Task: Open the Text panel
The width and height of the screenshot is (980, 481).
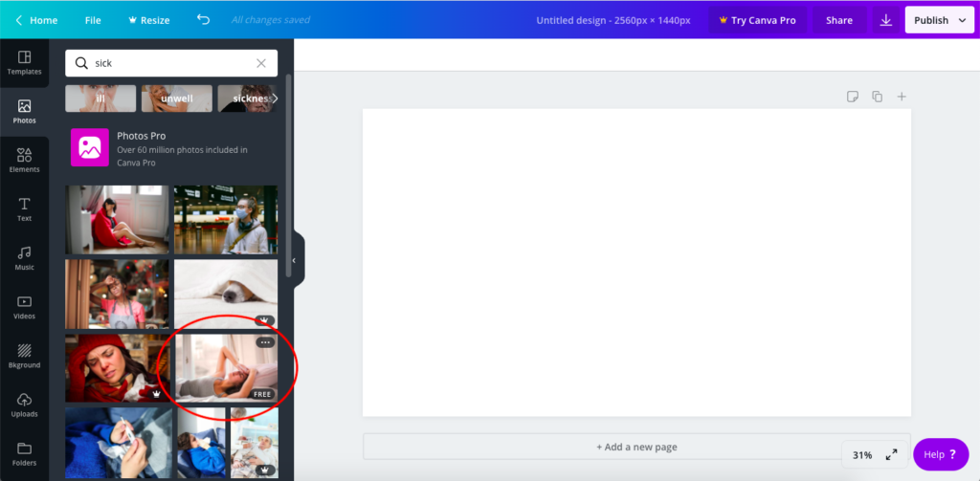Action: [x=24, y=209]
